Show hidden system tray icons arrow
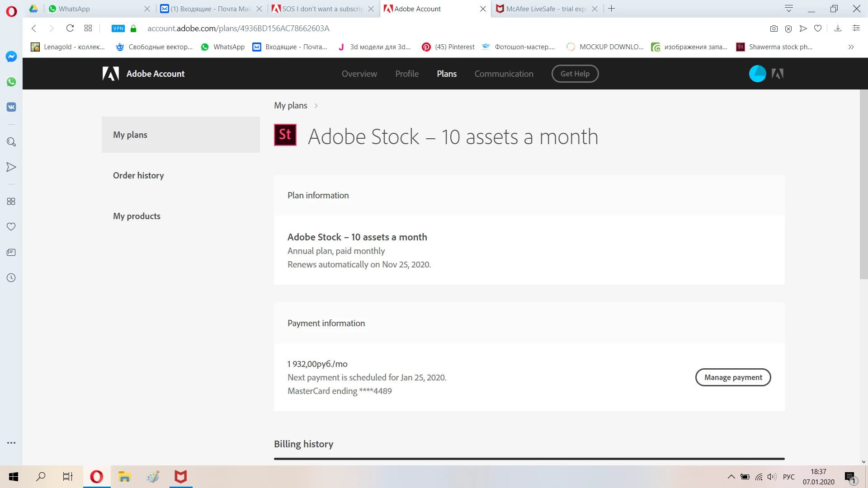The height and width of the screenshot is (488, 868). [731, 477]
